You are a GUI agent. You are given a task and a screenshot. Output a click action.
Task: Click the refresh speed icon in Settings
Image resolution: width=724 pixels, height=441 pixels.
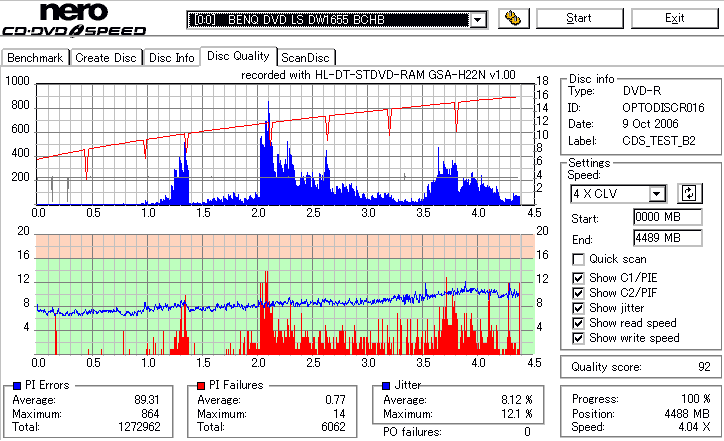click(x=689, y=193)
